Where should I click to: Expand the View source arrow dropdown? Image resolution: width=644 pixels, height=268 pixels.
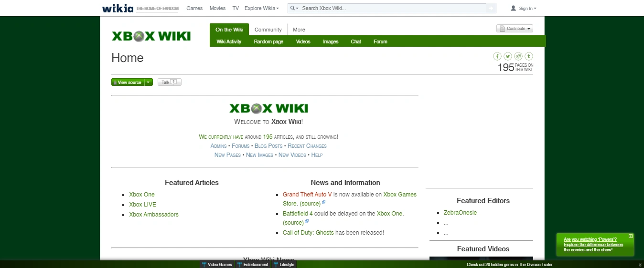coord(149,82)
